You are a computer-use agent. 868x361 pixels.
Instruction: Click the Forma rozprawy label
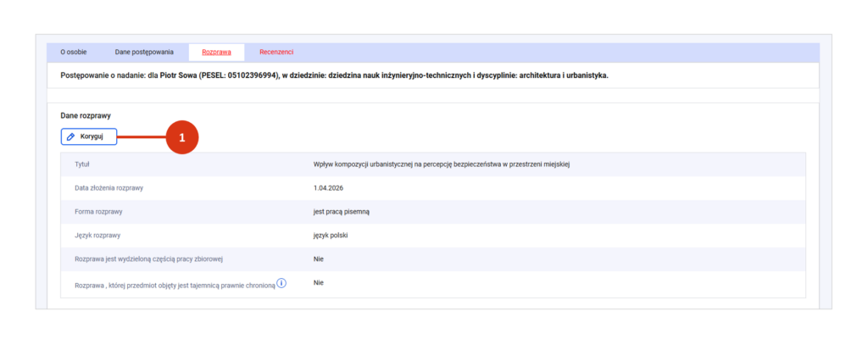[100, 211]
